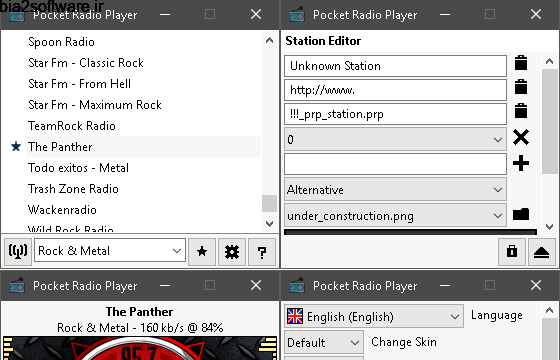This screenshot has width=560, height=360.
Task: Open the Rock & Metal genre dropdown
Action: (x=110, y=251)
